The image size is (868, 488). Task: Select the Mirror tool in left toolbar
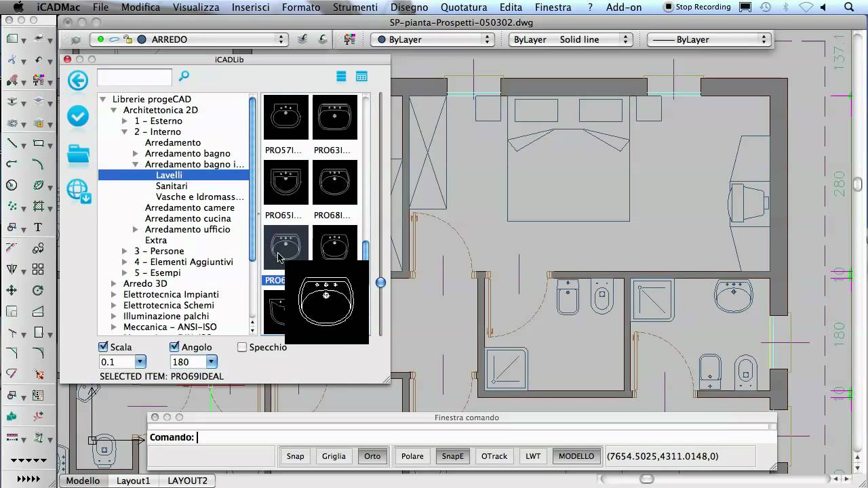[x=12, y=269]
